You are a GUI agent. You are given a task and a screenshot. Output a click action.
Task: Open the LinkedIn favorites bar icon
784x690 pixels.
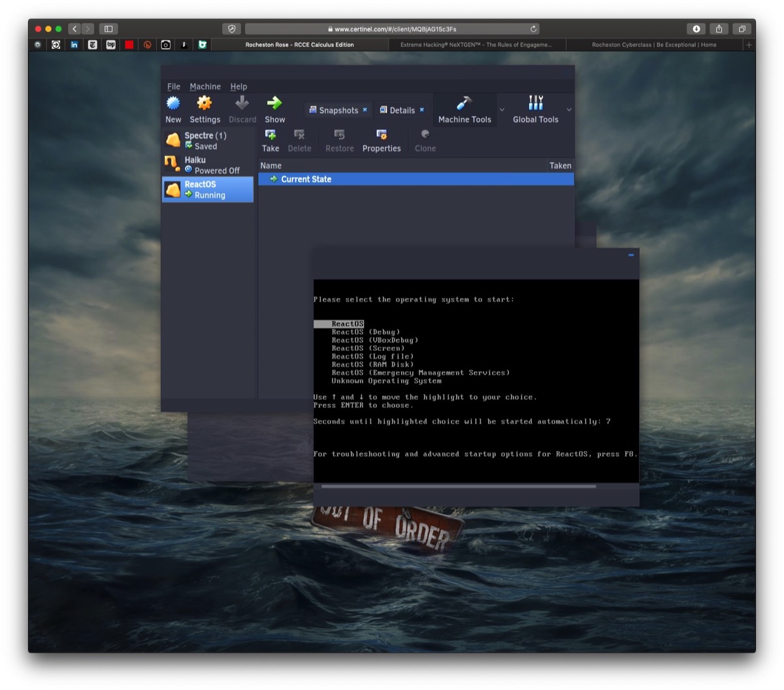tap(74, 44)
